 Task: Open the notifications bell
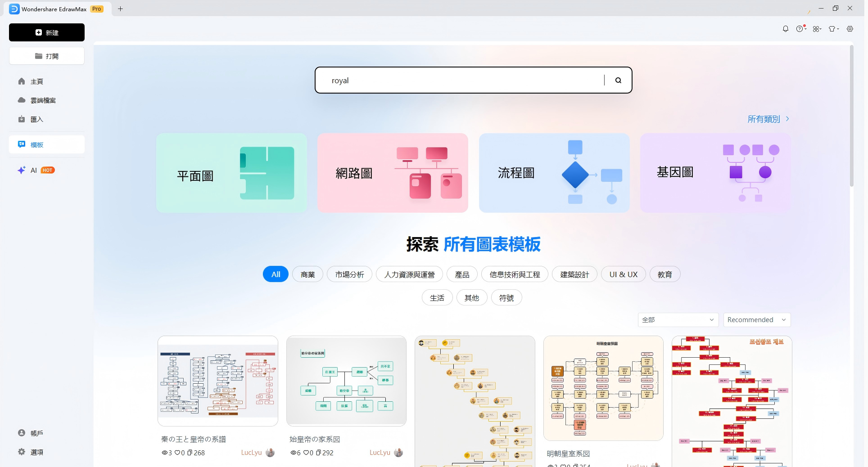click(785, 28)
